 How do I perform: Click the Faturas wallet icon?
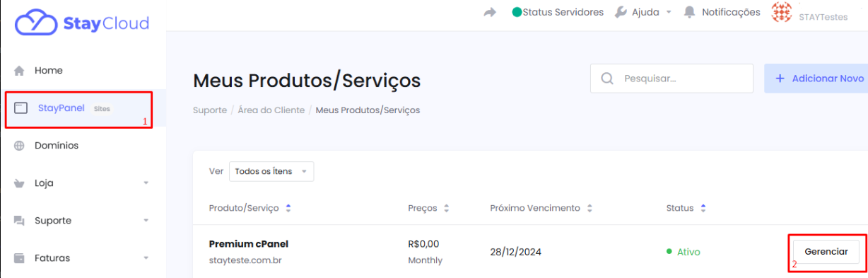tap(20, 258)
